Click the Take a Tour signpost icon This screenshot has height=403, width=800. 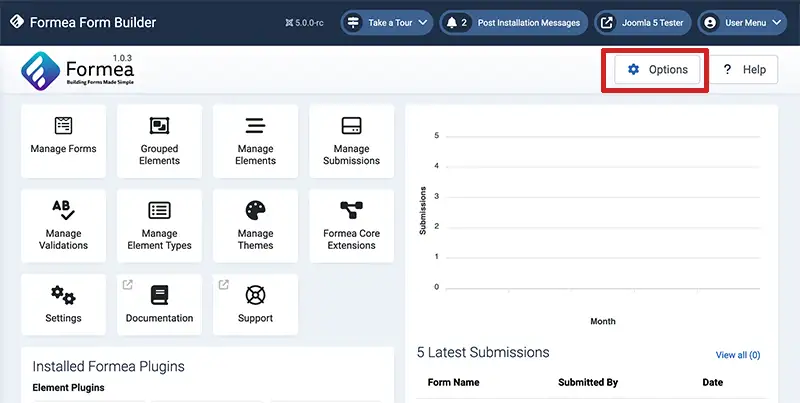(353, 23)
